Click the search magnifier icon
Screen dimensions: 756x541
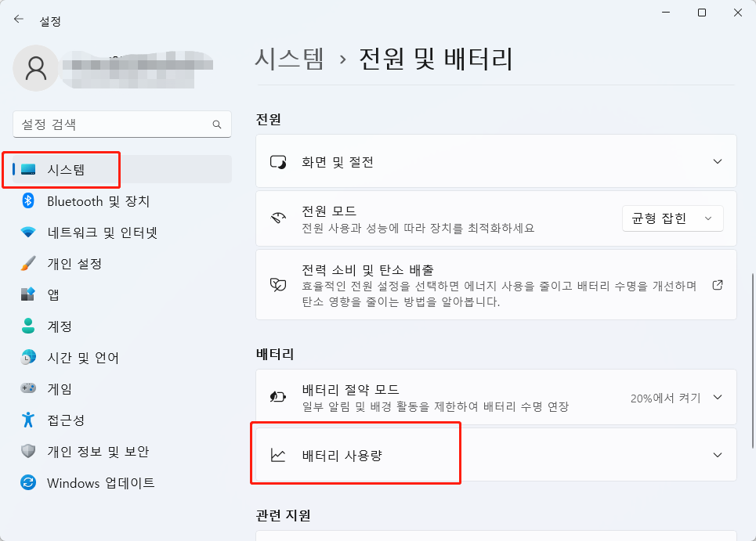pyautogui.click(x=217, y=124)
